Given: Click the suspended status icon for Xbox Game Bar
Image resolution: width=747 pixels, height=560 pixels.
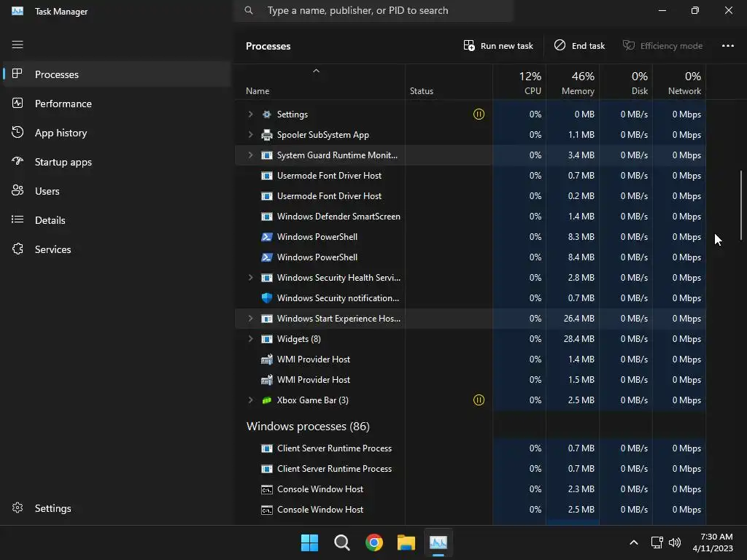Looking at the screenshot, I should (x=479, y=400).
